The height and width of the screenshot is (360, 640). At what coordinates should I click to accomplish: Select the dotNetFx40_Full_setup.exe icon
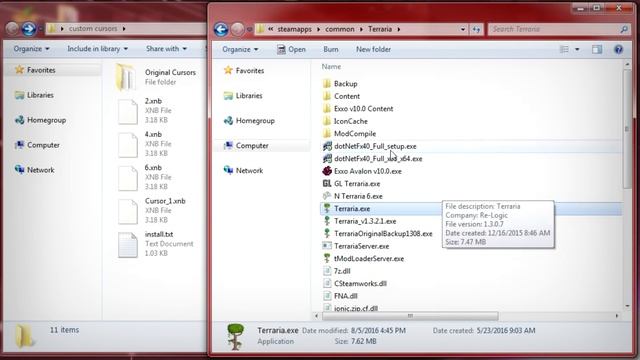tap(327, 146)
